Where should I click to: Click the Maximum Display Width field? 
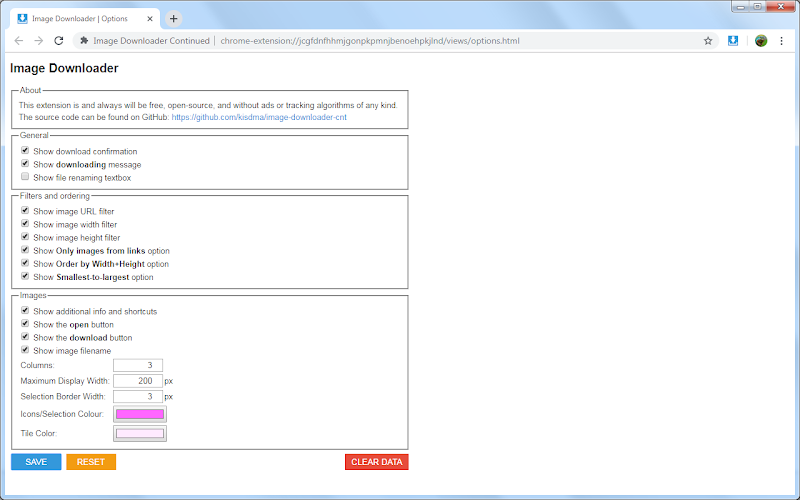[138, 381]
